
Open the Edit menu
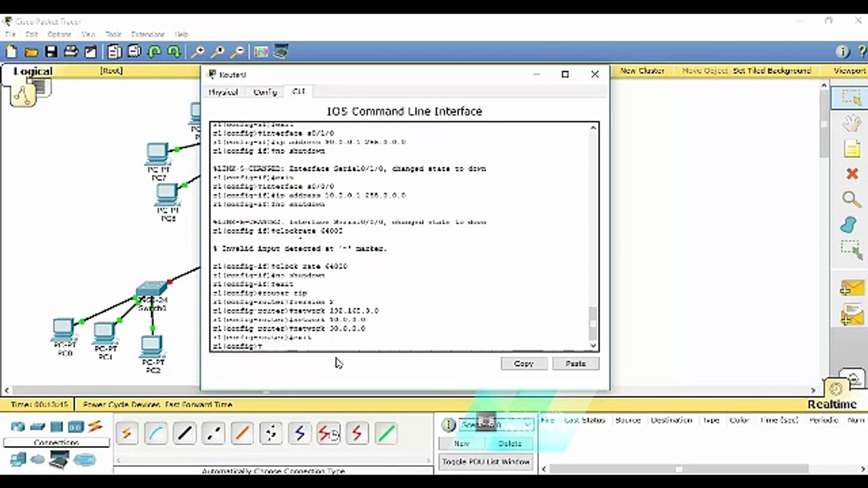(31, 34)
